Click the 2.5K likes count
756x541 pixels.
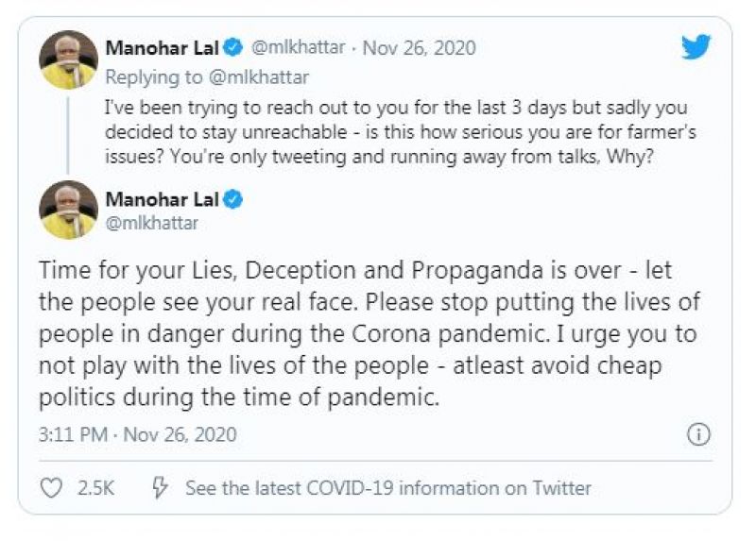pyautogui.click(x=97, y=488)
